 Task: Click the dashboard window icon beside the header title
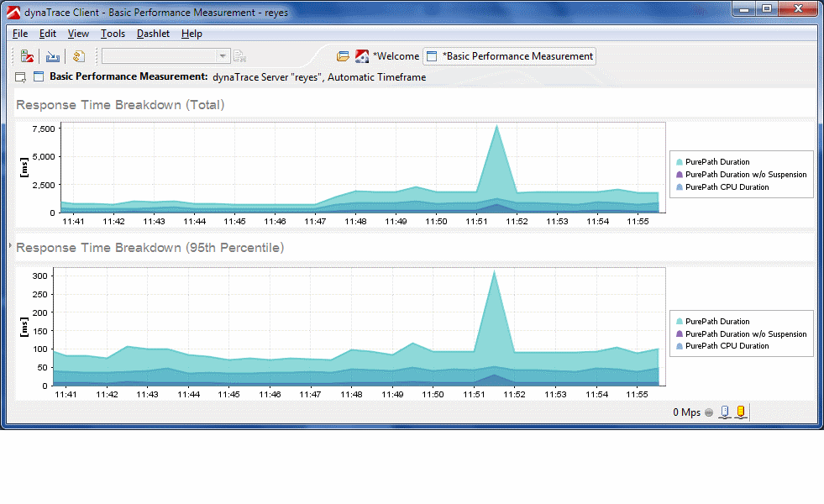(x=39, y=76)
